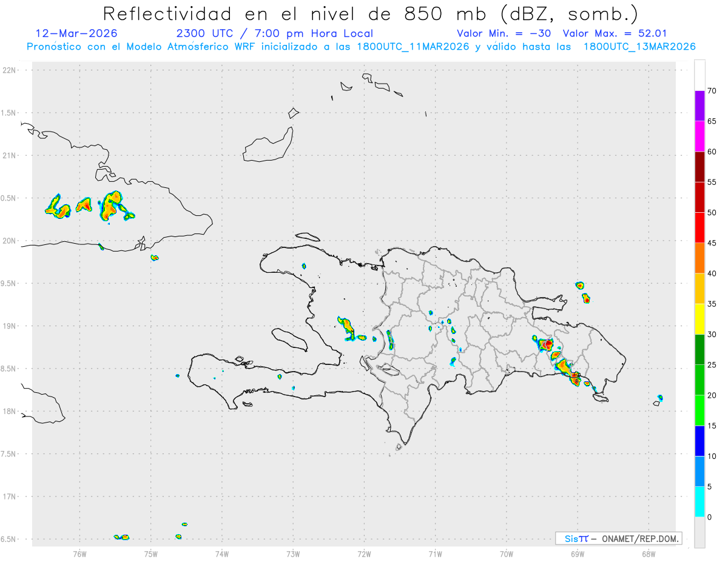728x562 pixels.
Task: Click the dark blue 10–15 dBZ color band
Action: [699, 441]
